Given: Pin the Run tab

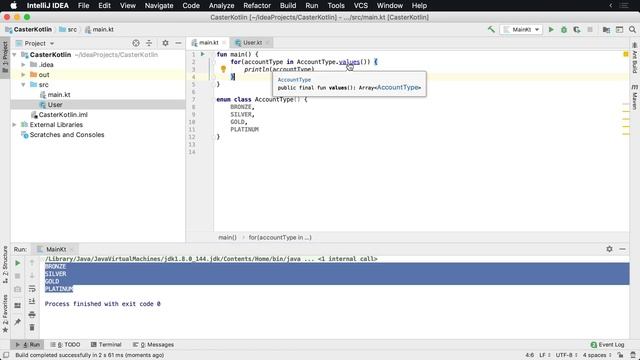Looking at the screenshot, I should [x=18, y=322].
